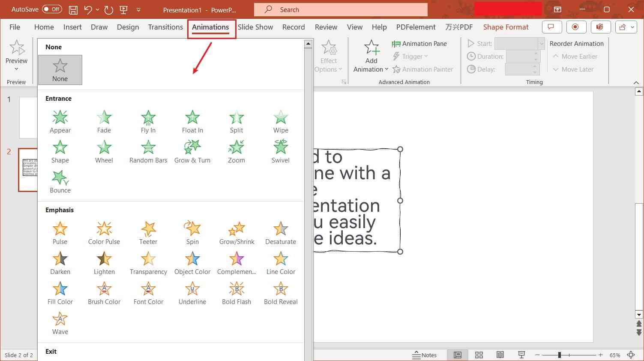Apply the Split entrance animation
Viewport: 644px width, 361px height.
tap(237, 122)
